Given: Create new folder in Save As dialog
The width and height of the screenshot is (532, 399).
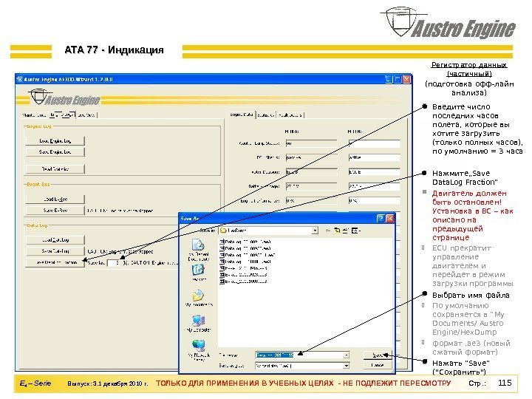Looking at the screenshot, I should click(x=345, y=231).
